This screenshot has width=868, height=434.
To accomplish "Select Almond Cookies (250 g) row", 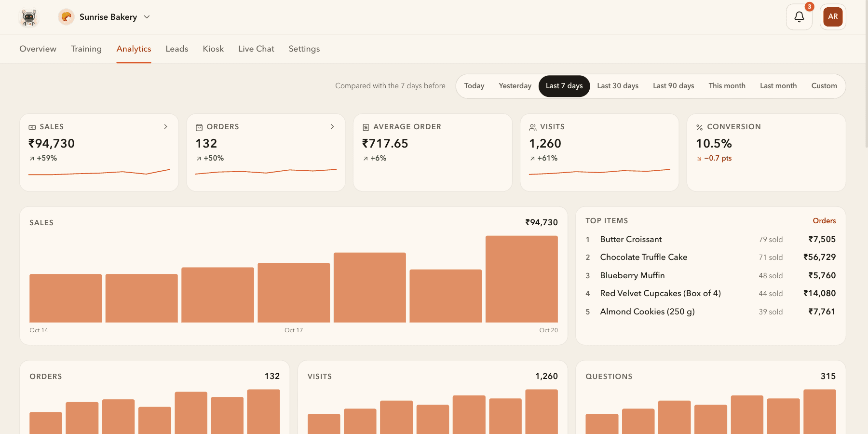I will 710,312.
